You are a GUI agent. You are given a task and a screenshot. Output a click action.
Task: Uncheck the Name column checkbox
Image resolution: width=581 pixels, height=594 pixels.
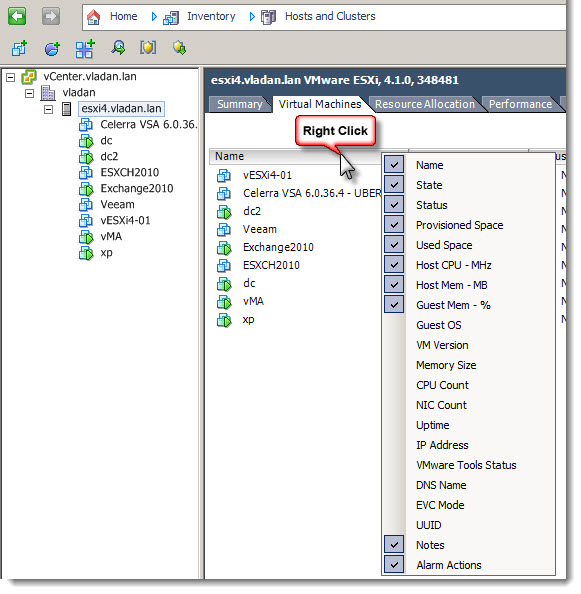pos(394,165)
